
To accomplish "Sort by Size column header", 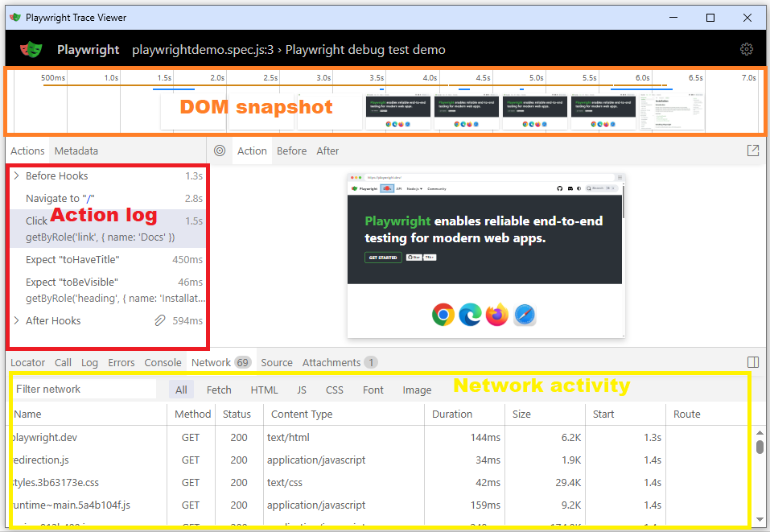I will pyautogui.click(x=545, y=414).
